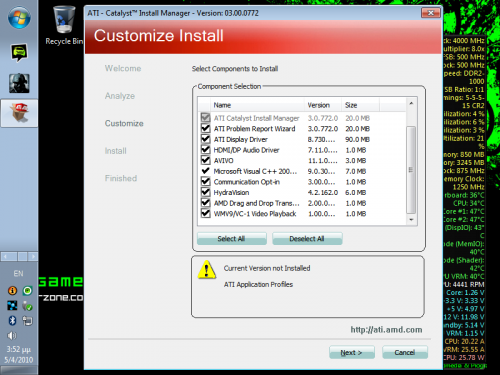
Task: Cancel the installation
Action: [x=405, y=352]
